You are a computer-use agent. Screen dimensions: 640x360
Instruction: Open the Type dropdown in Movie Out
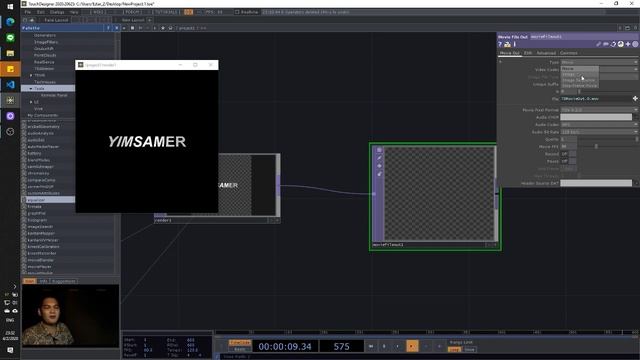coord(599,62)
